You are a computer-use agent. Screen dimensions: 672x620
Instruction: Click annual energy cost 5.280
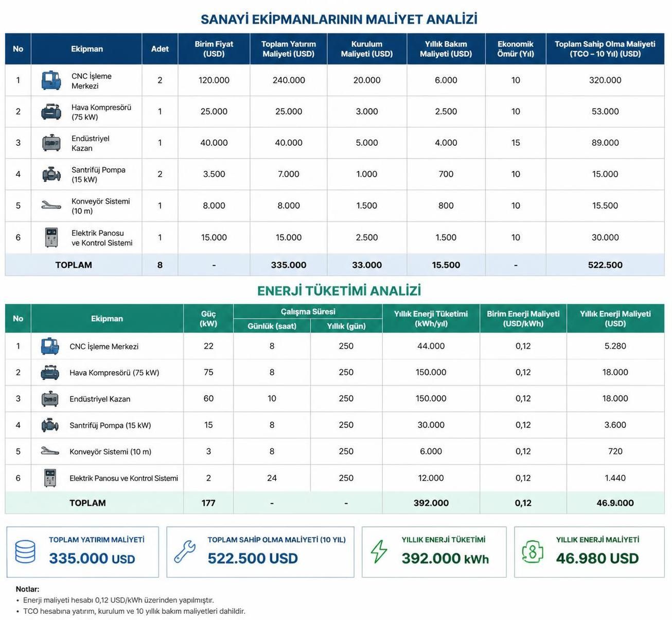click(x=615, y=346)
